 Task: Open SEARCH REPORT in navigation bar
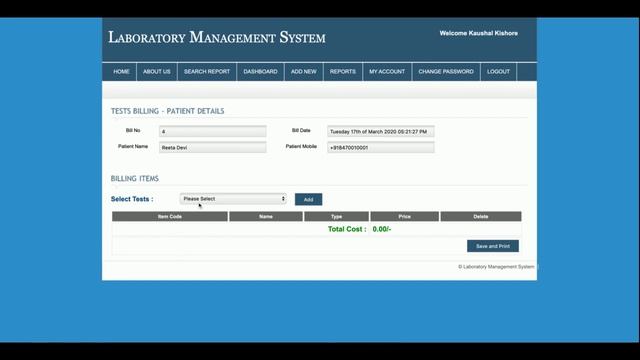(207, 71)
